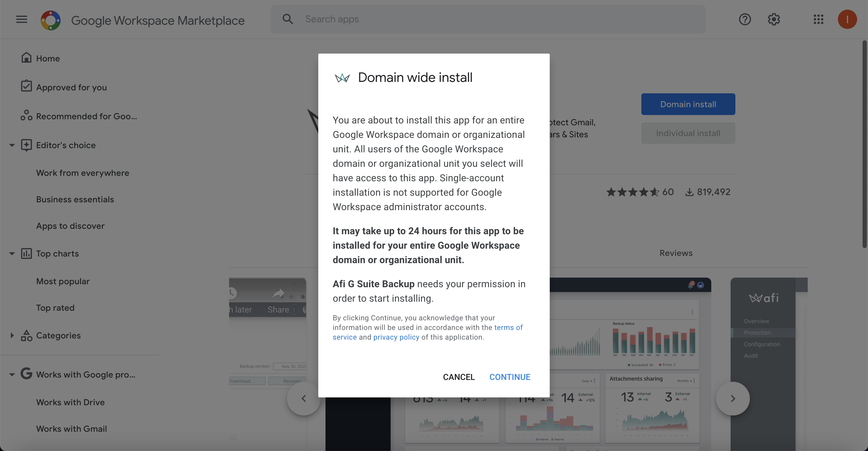Show previous screenshot with left arrow

click(x=303, y=398)
